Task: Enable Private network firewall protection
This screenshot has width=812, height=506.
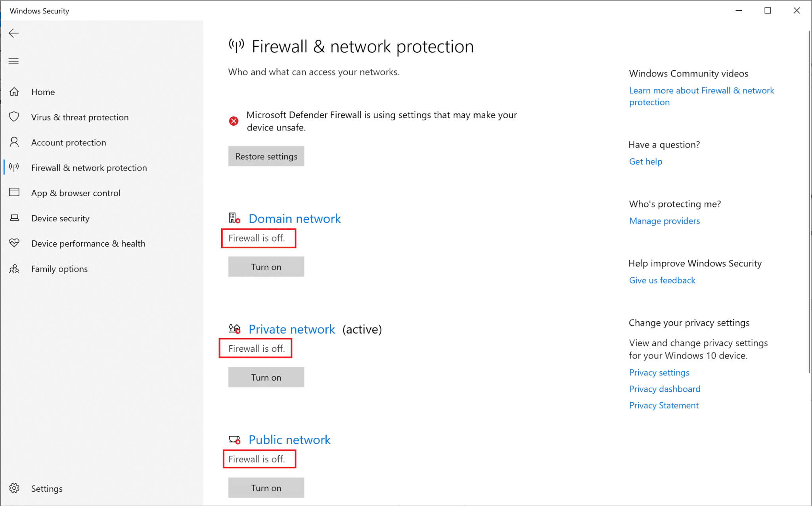Action: [x=266, y=377]
